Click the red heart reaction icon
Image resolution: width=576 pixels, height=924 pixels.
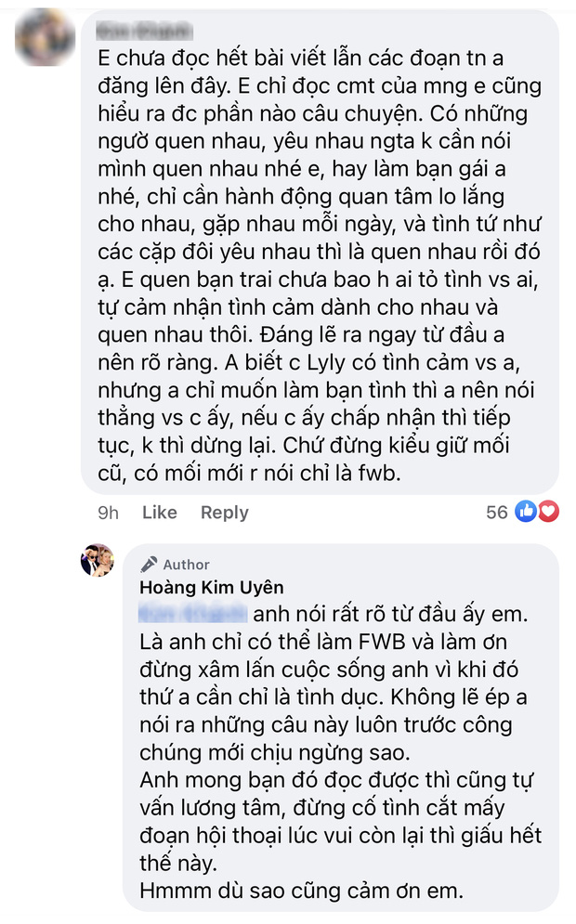(x=548, y=512)
